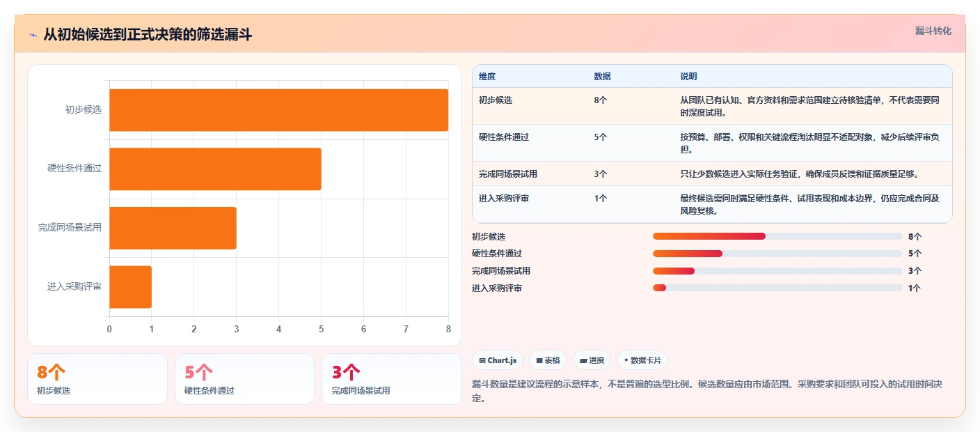
Task: Click the title 从初始候选到正式决策的筛选漏斗
Action: point(148,35)
